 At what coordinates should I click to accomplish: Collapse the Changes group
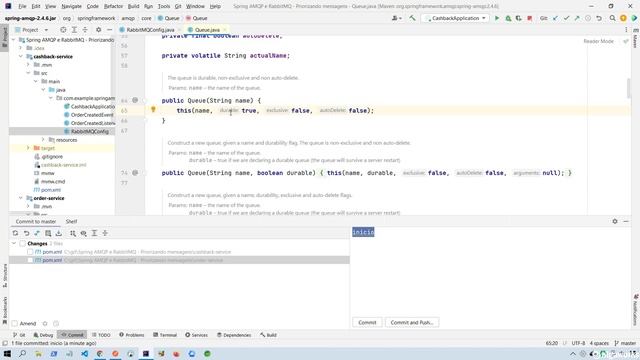14,244
